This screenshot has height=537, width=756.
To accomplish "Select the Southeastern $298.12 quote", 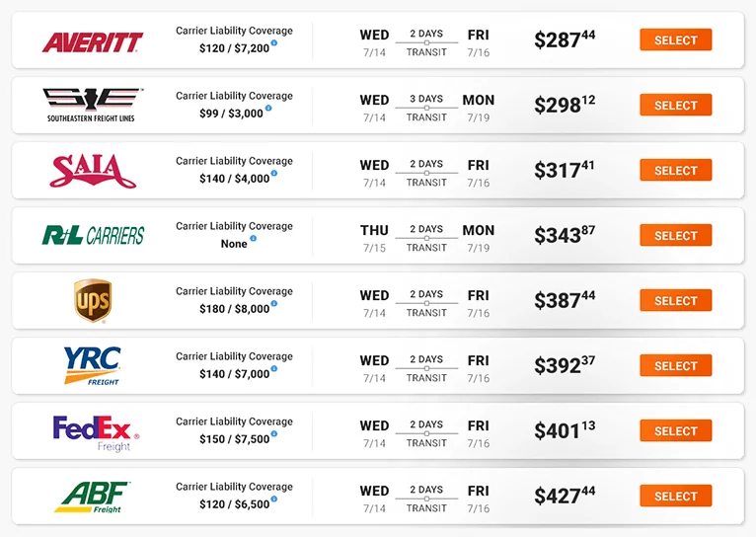I will [x=675, y=106].
